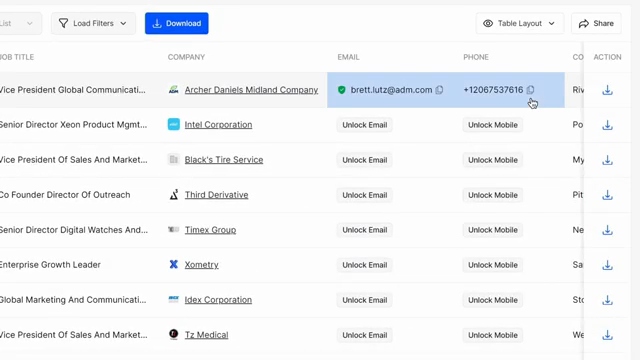Click 'Senior Director Xeon Product Mgmt...' job title
This screenshot has height=360, width=640.
pos(73,124)
